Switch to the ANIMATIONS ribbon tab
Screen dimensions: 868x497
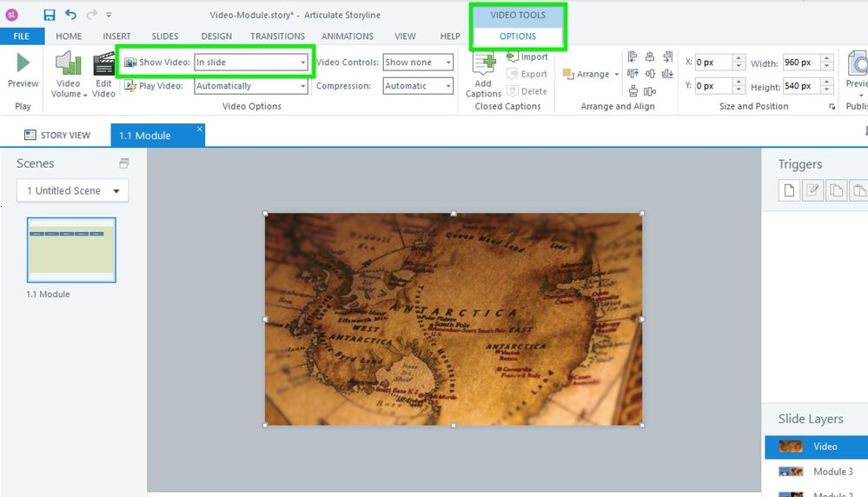(x=348, y=36)
